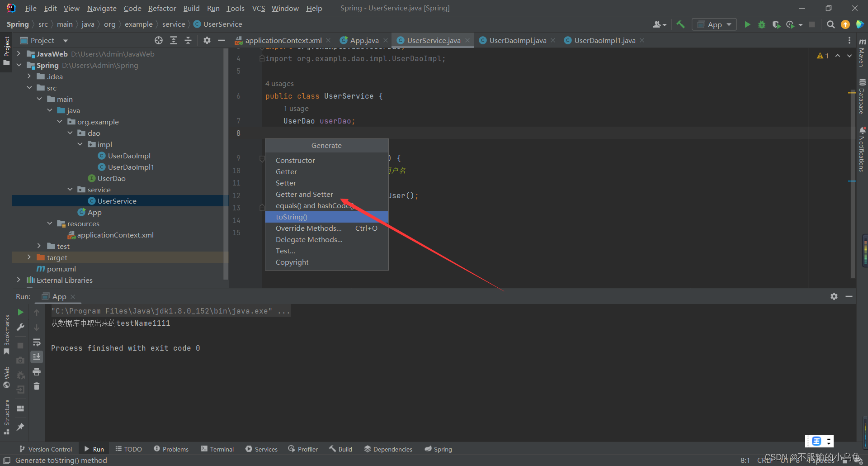
Task: Open Maven tool window on right sidebar
Action: pos(862,52)
